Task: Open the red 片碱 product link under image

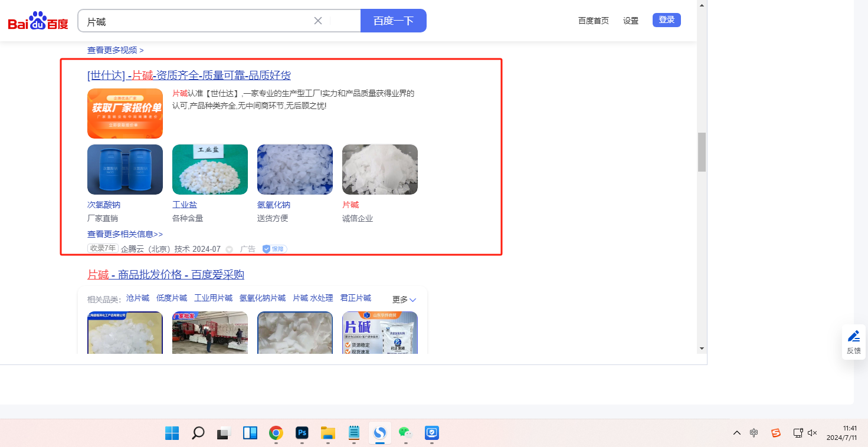Action: click(x=351, y=205)
